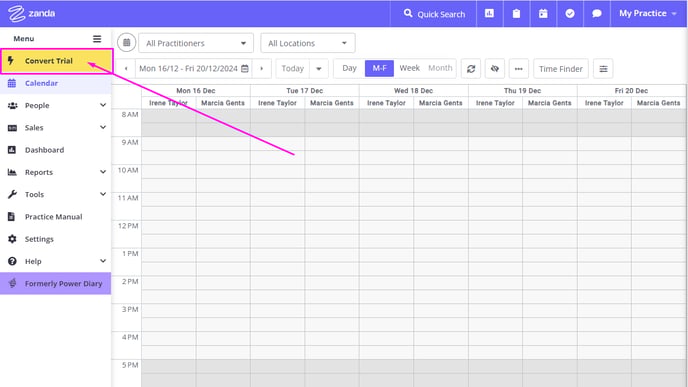Click the round calendar icon button
The width and height of the screenshot is (688, 387).
click(126, 43)
